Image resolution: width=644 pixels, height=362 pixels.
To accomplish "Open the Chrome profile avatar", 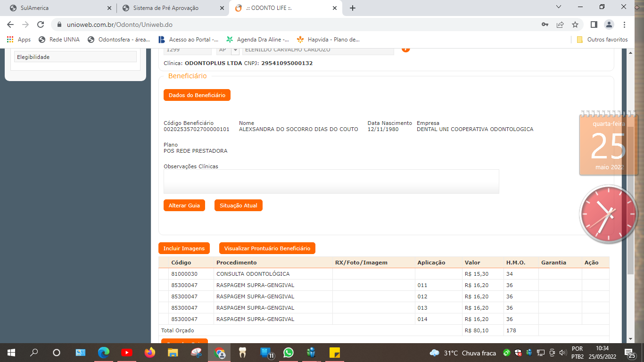I will (609, 25).
